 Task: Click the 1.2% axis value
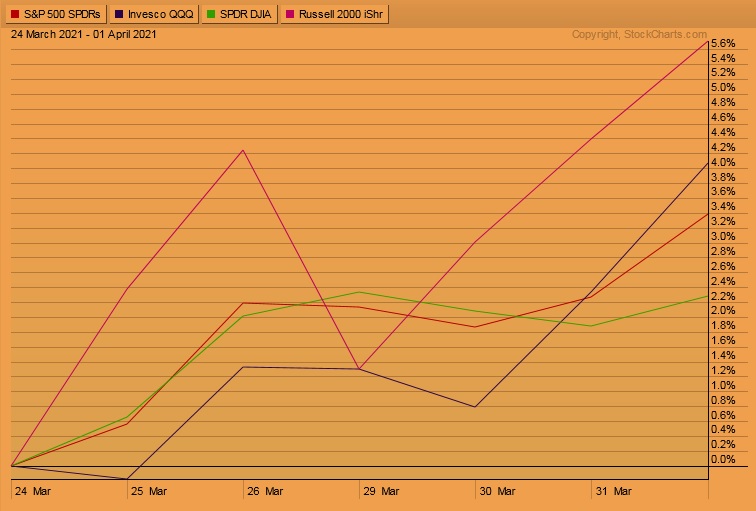point(723,370)
